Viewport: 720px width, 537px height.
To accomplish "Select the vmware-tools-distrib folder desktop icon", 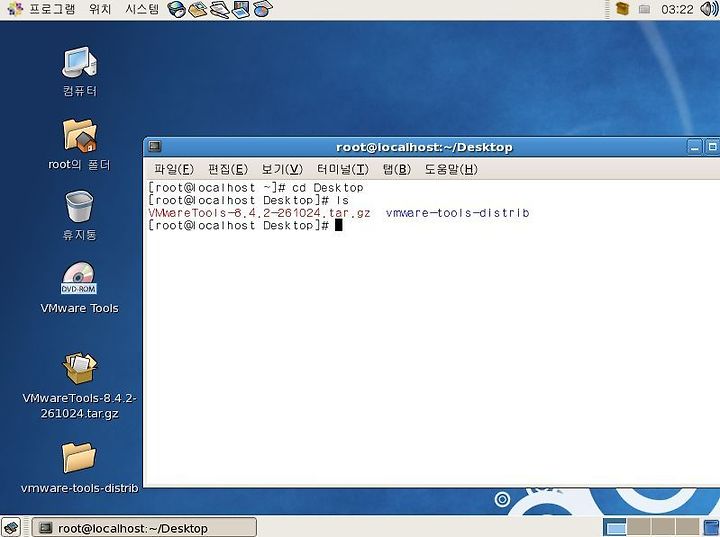I will [79, 468].
